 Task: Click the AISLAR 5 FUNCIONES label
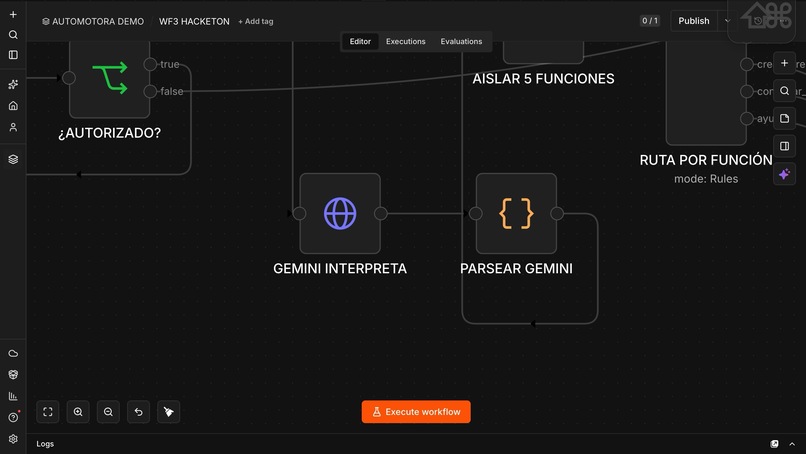(543, 79)
